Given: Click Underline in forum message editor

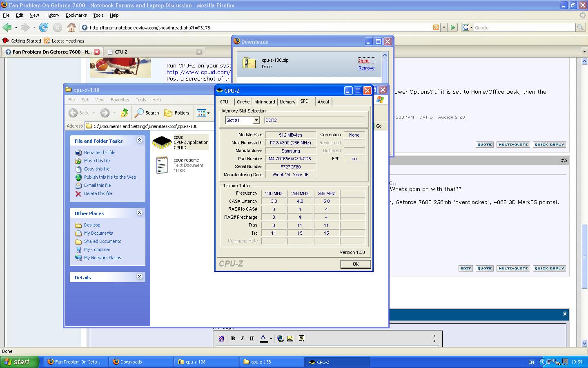Looking at the screenshot, I should pos(252,339).
